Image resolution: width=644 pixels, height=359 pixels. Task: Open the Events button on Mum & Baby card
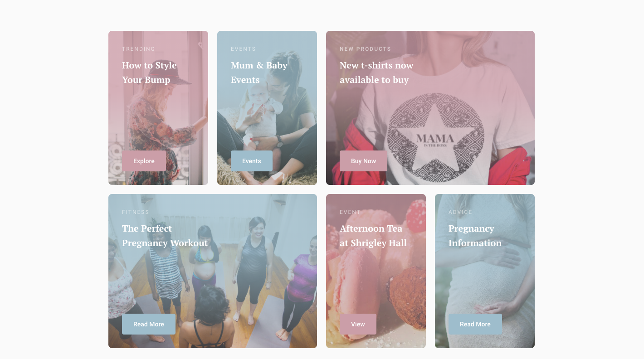(252, 161)
